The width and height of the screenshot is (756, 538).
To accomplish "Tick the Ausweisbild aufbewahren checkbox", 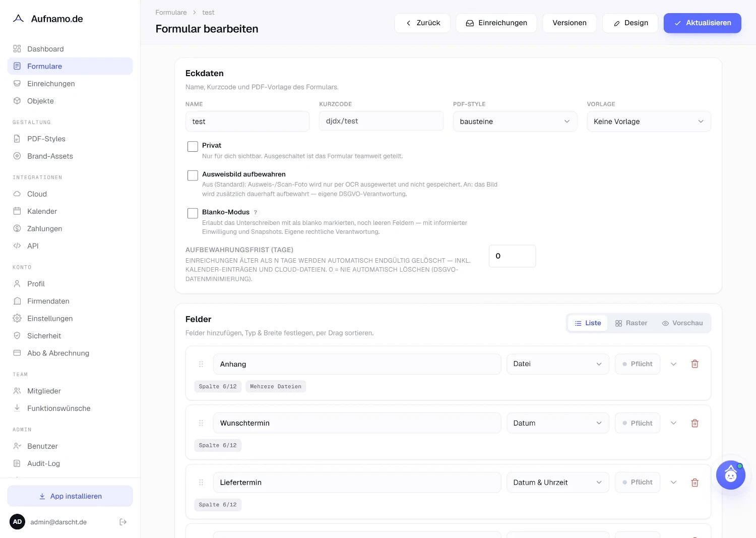I will [193, 175].
